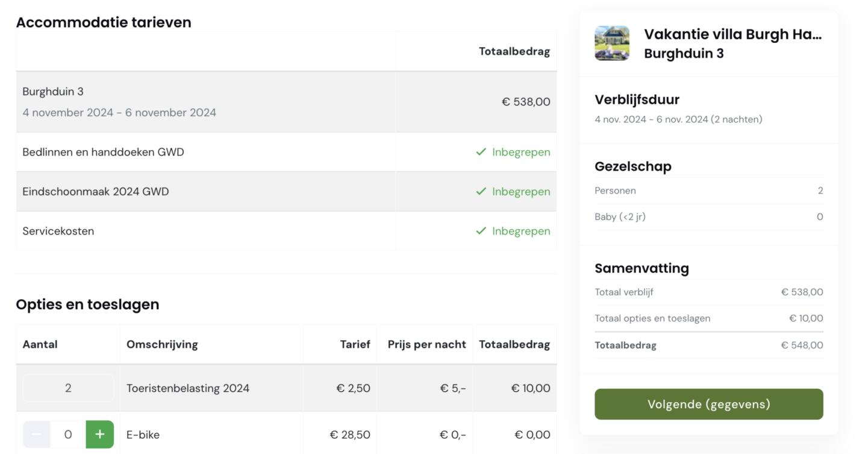Click the plus button for E-bike
Screen dimensions: 868x454
pos(100,435)
